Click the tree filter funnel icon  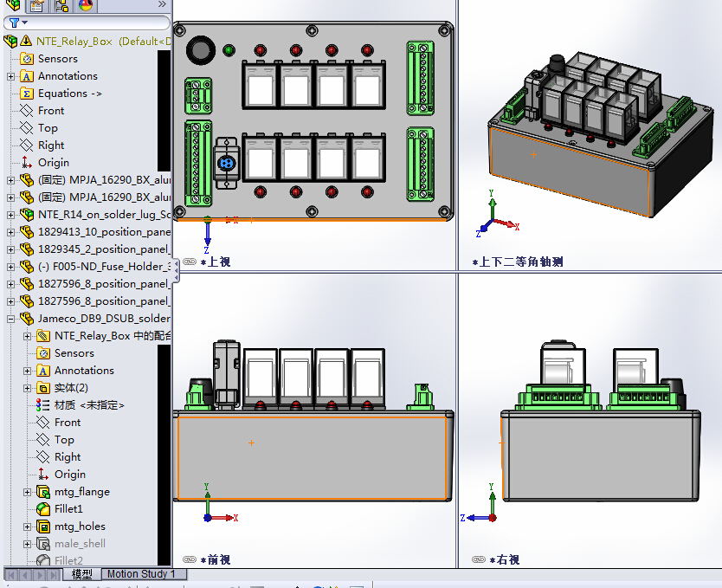click(x=14, y=23)
